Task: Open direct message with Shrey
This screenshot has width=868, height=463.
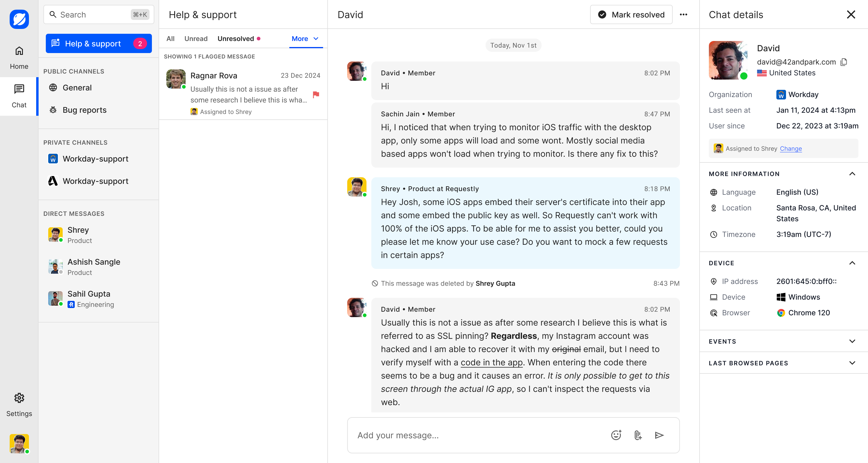Action: (99, 235)
